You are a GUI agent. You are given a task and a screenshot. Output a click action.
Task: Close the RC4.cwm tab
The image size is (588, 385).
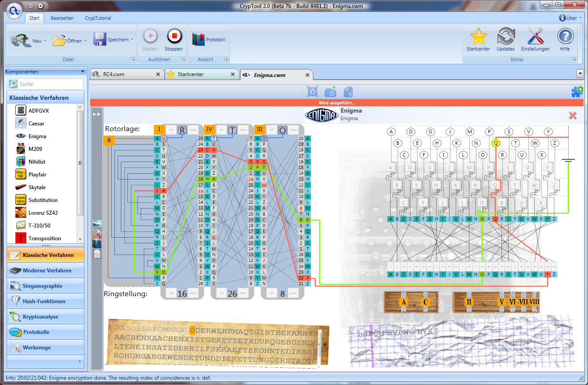pos(158,74)
